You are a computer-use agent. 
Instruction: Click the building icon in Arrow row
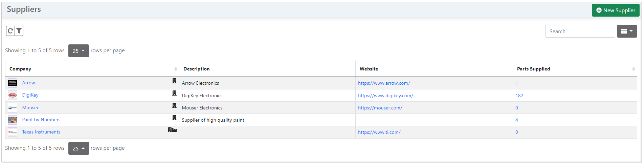174,81
